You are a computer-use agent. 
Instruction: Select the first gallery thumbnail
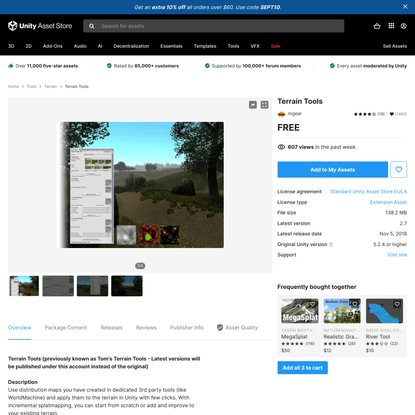click(x=24, y=286)
